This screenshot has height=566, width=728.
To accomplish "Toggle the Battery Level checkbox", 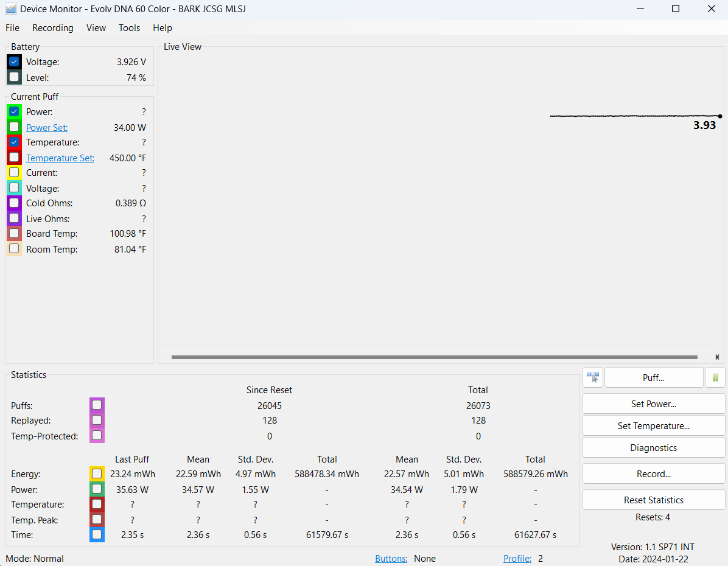I will [x=14, y=77].
